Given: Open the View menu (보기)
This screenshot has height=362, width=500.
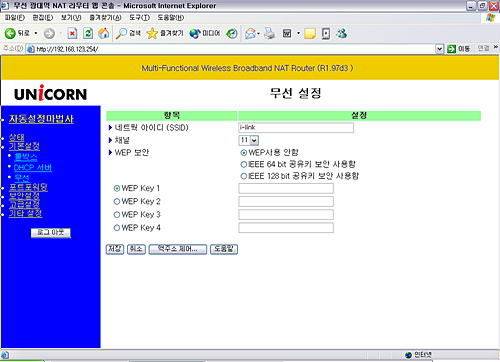Looking at the screenshot, I should 71,18.
